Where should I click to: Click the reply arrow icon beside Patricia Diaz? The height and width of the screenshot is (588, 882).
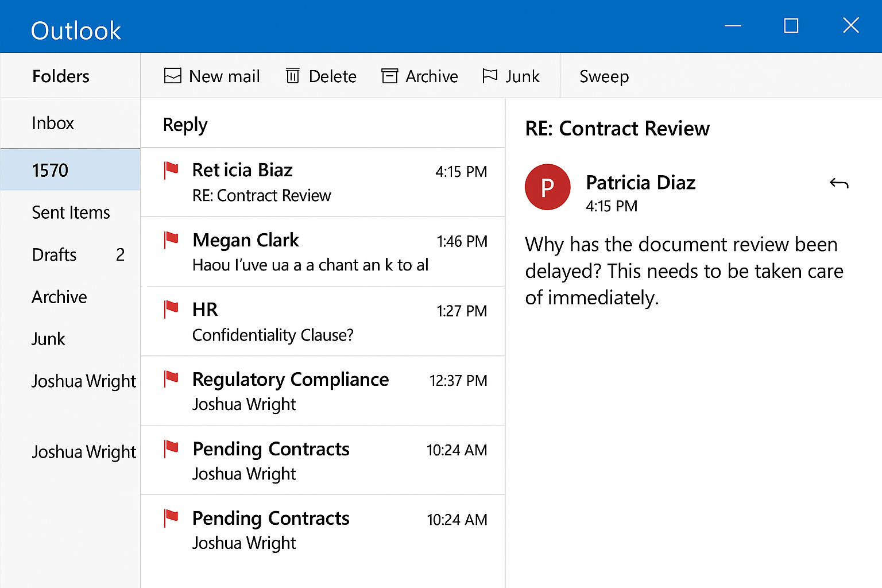839,183
